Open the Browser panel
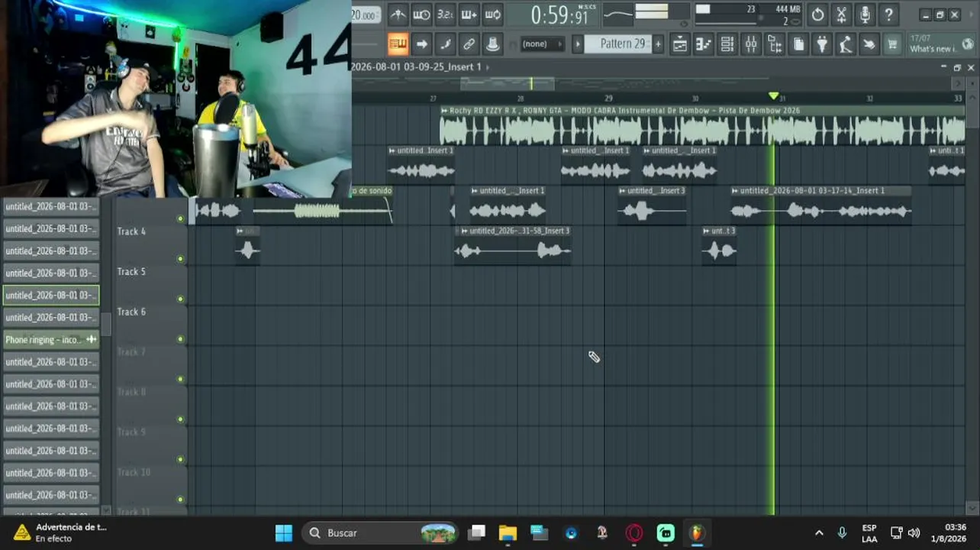 click(x=775, y=44)
